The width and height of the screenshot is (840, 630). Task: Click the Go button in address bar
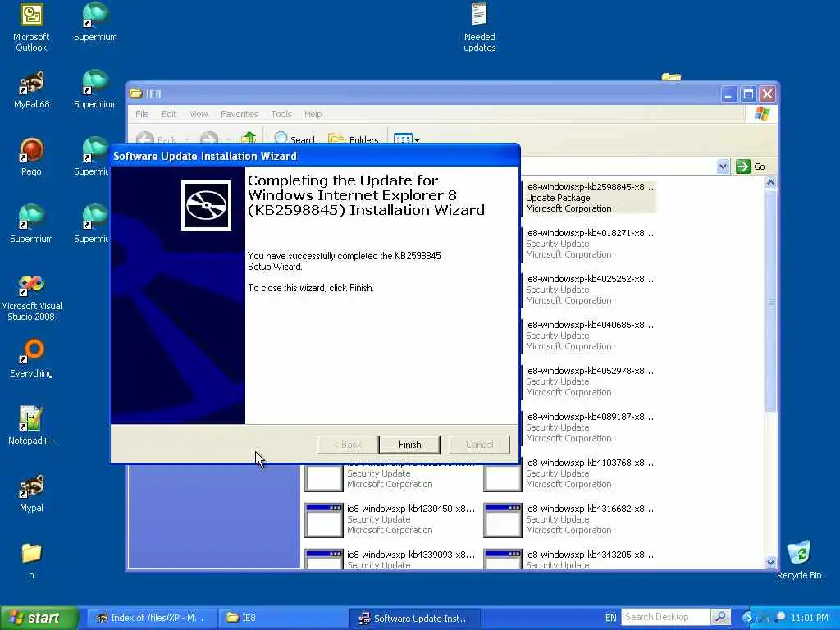pyautogui.click(x=751, y=167)
